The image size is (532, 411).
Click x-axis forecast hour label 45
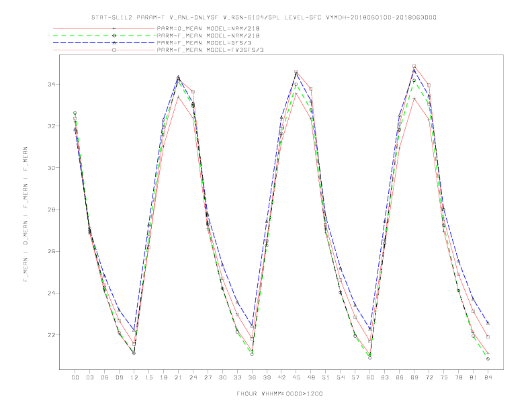click(x=296, y=377)
